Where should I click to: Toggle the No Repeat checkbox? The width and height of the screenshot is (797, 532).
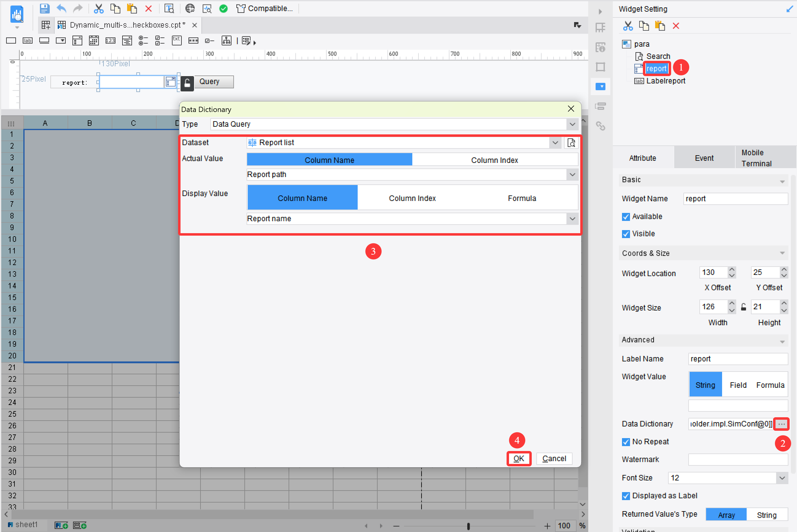[x=626, y=442]
